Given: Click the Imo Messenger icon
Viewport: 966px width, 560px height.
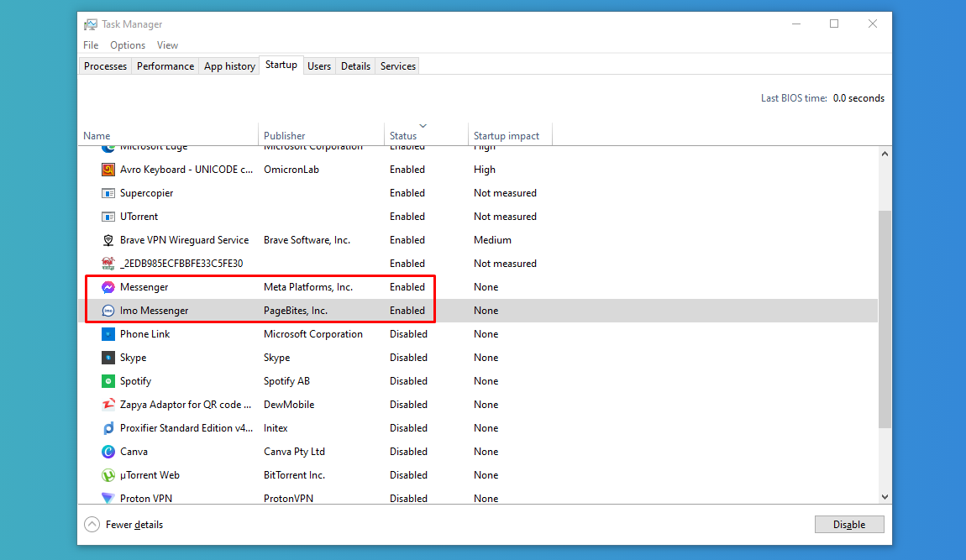Looking at the screenshot, I should [x=108, y=311].
